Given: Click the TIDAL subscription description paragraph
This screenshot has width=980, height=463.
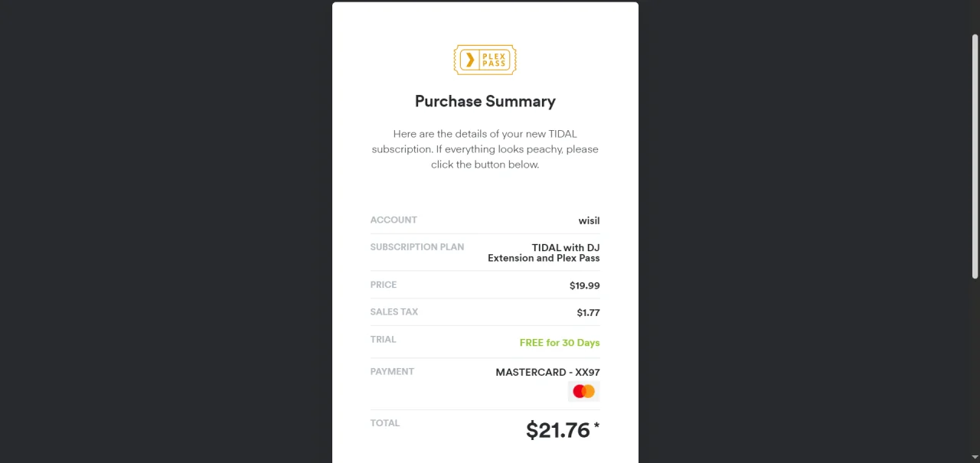Looking at the screenshot, I should [485, 149].
